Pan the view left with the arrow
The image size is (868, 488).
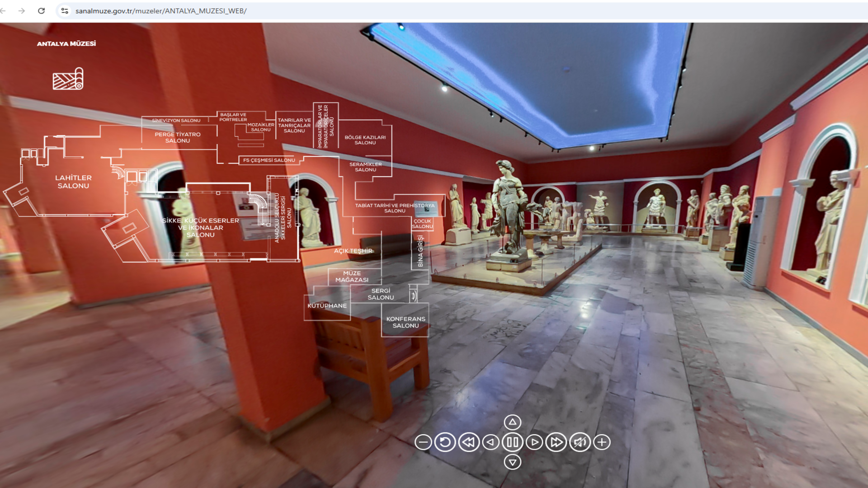pyautogui.click(x=491, y=442)
